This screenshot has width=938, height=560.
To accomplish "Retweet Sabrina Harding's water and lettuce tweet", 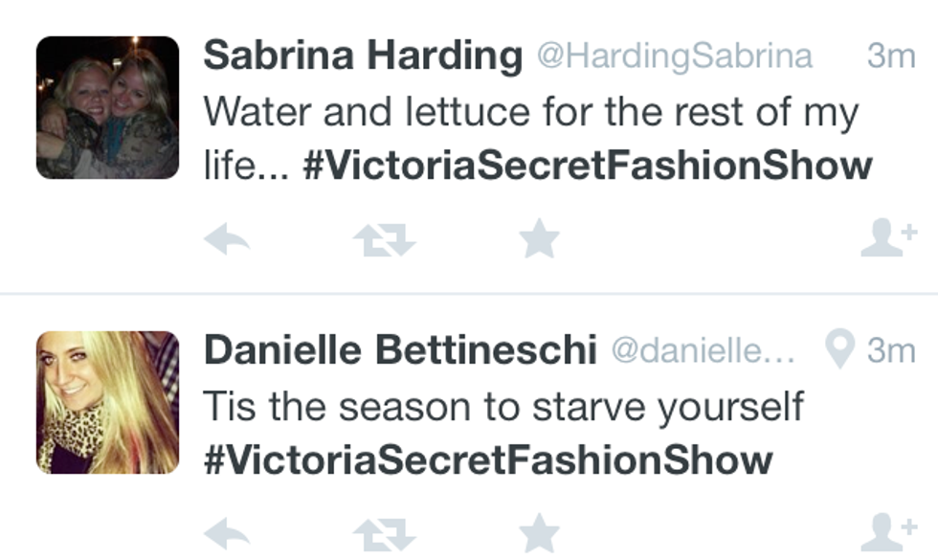I will tap(384, 239).
